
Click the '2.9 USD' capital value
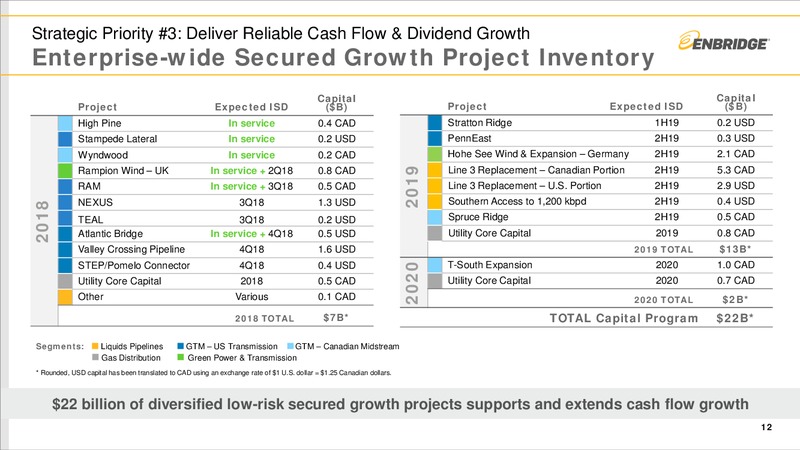point(736,186)
